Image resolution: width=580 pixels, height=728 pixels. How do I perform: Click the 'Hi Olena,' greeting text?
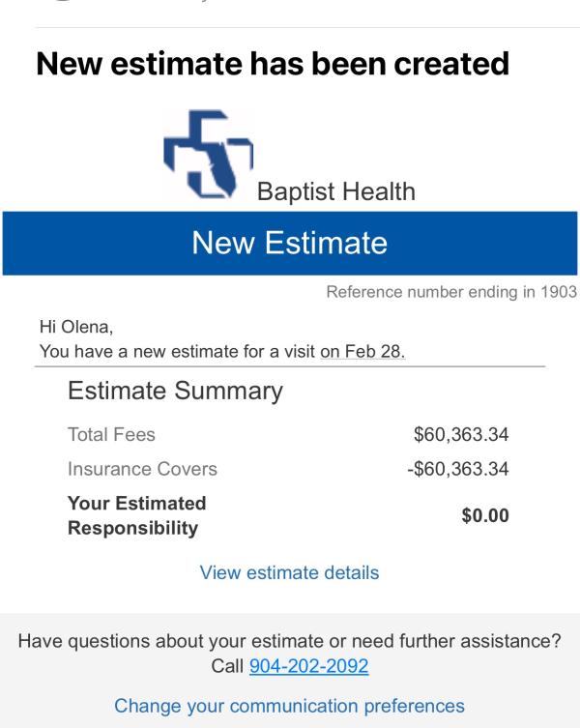click(76, 327)
